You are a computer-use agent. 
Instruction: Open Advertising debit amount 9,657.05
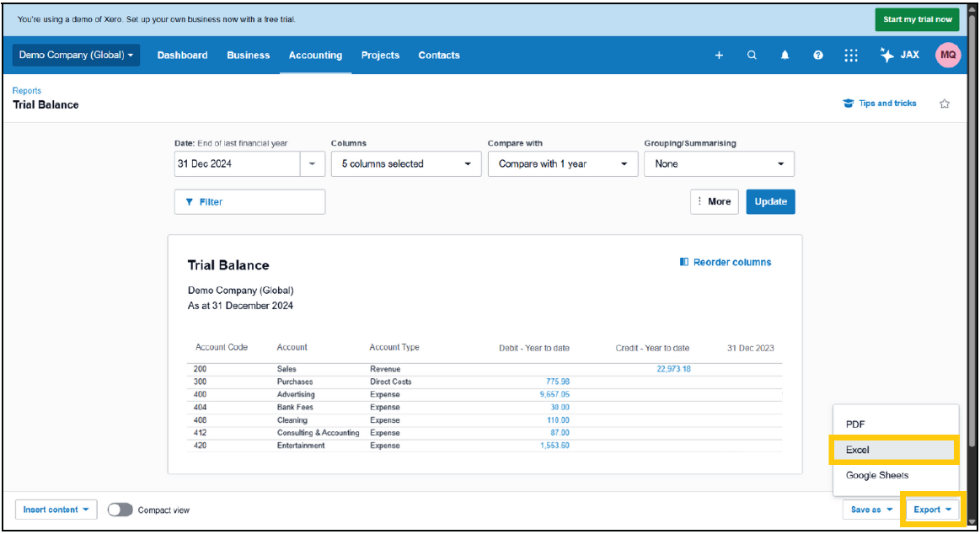[554, 395]
